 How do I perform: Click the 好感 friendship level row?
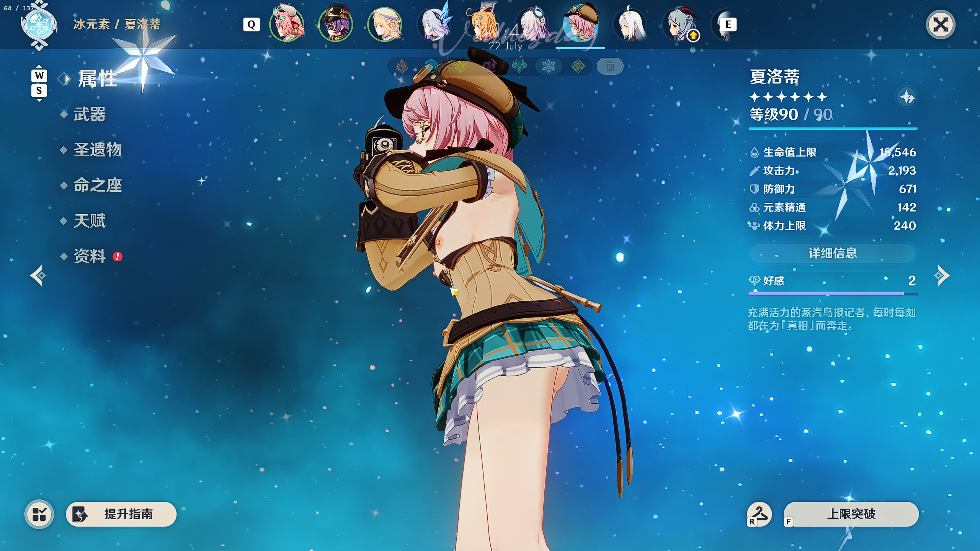[833, 280]
